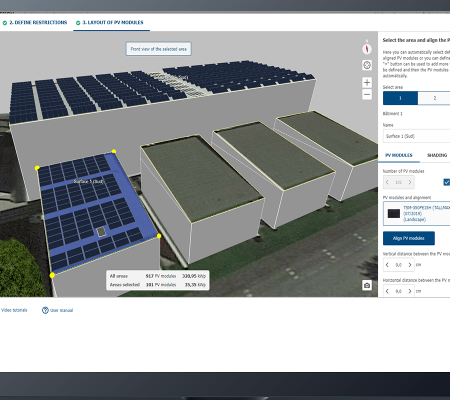Screen dimensions: 450x400
Task: Increase the horizontal distance between PV modules
Action: pyautogui.click(x=410, y=291)
